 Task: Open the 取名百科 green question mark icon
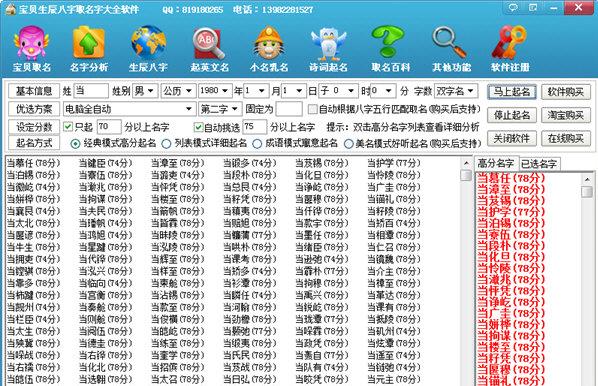pos(389,42)
